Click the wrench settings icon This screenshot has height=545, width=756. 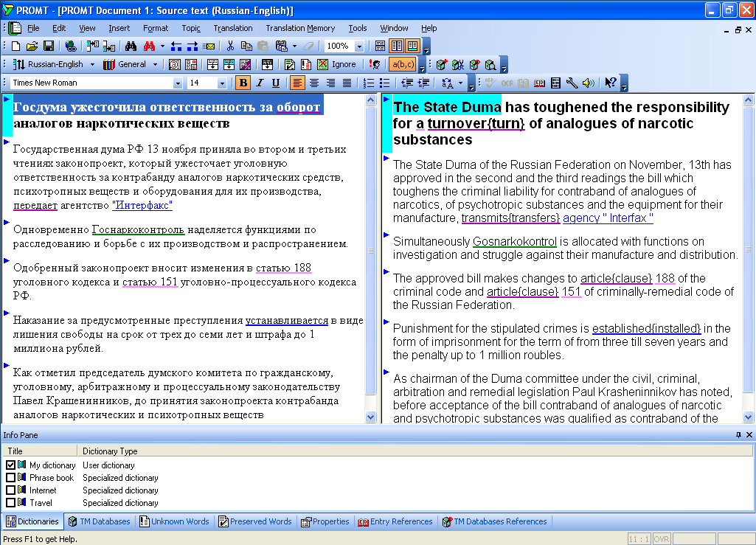[572, 83]
